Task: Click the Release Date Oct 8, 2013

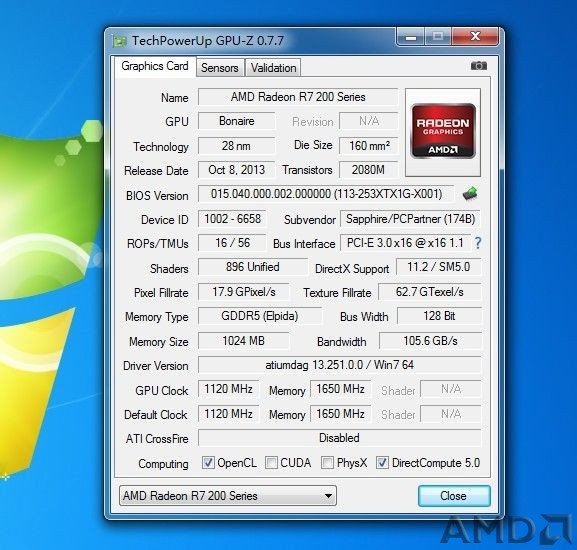Action: tap(237, 170)
